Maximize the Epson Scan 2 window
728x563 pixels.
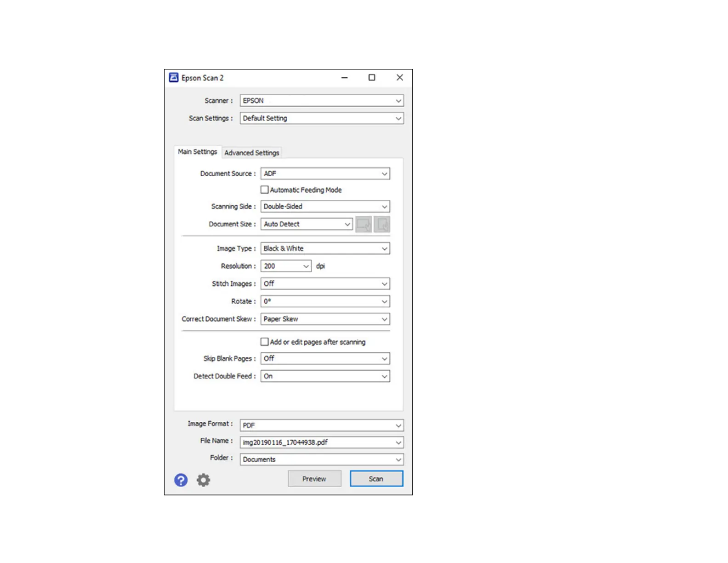372,78
